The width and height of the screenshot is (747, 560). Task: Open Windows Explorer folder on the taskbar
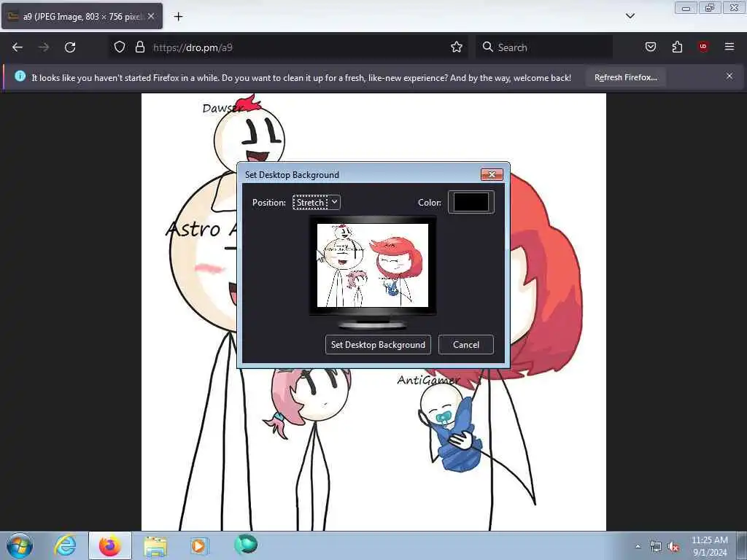pyautogui.click(x=155, y=546)
